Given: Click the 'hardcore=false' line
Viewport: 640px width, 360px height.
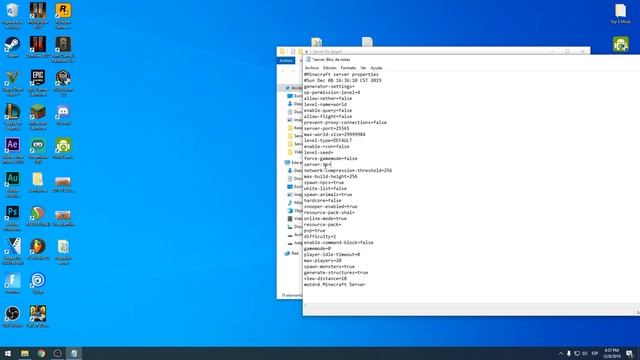Looking at the screenshot, I should click(323, 200).
